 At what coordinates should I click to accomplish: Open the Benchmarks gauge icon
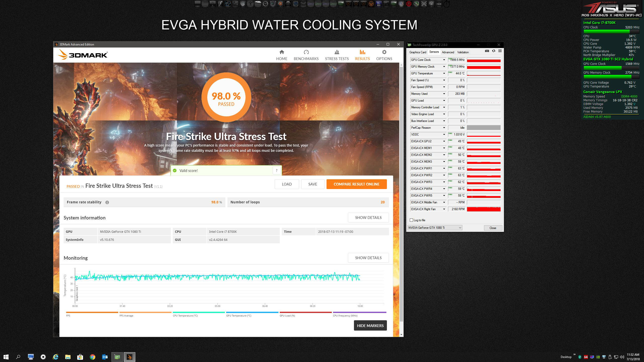coord(306,52)
